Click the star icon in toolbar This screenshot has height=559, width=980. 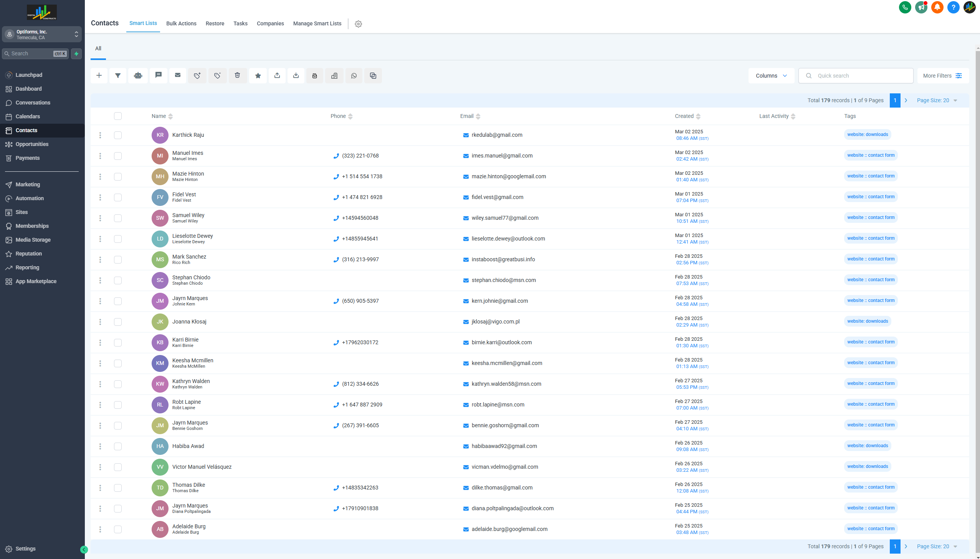coord(258,76)
